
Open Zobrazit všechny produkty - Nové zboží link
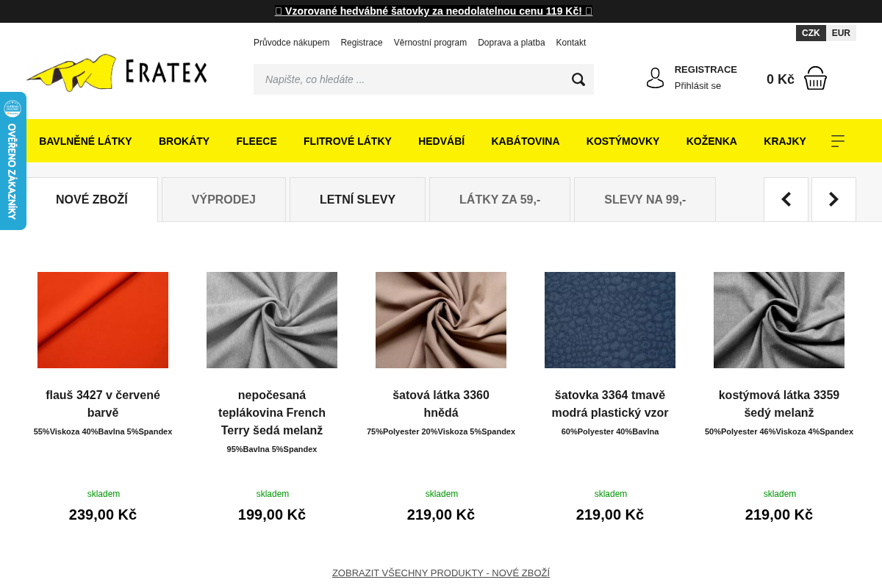click(441, 573)
